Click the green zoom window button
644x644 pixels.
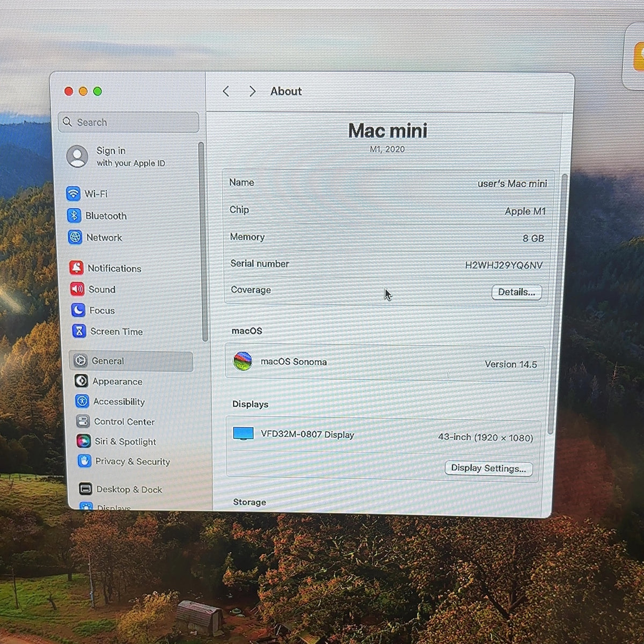[x=98, y=91]
